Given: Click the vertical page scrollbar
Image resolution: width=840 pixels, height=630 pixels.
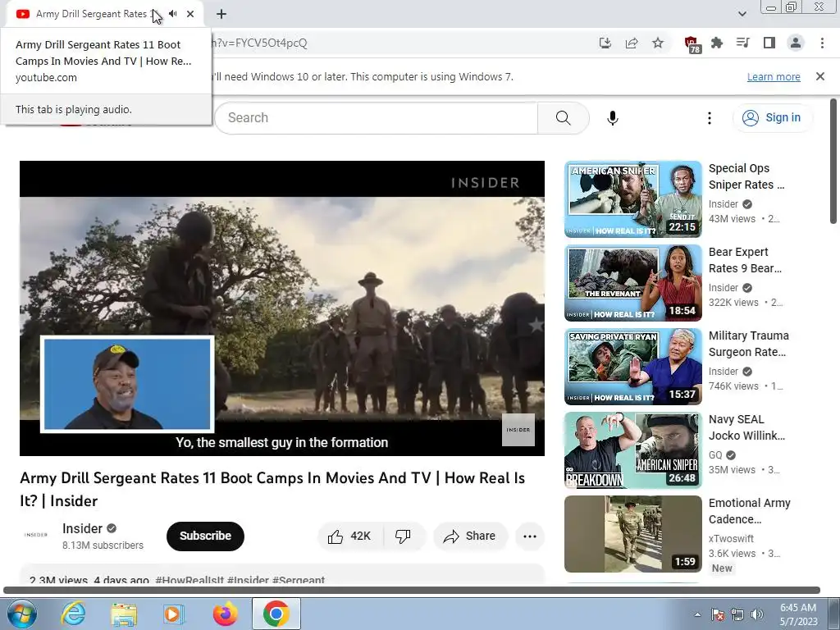Looking at the screenshot, I should coord(833,161).
